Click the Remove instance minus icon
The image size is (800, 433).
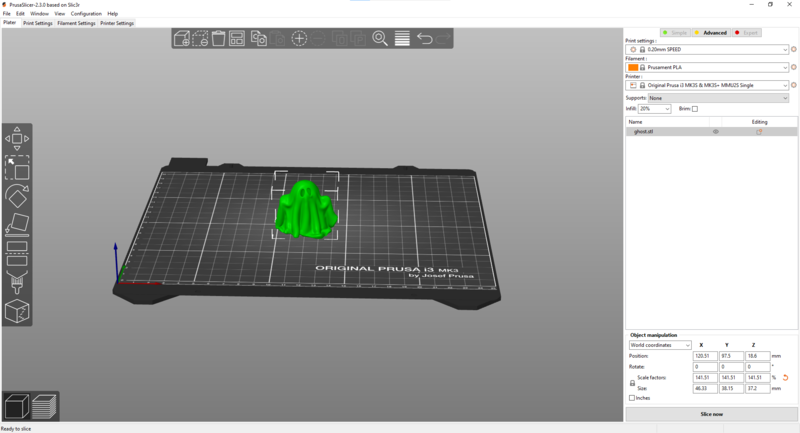pyautogui.click(x=318, y=39)
